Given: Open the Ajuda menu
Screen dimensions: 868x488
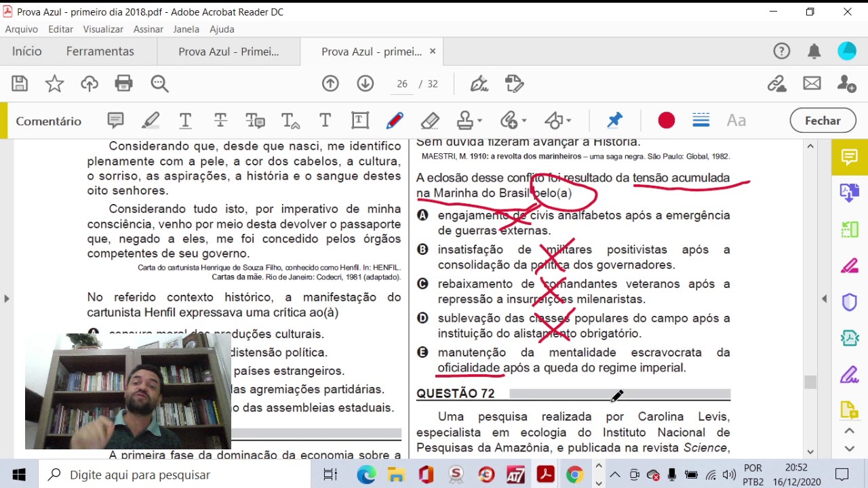Looking at the screenshot, I should tap(222, 29).
